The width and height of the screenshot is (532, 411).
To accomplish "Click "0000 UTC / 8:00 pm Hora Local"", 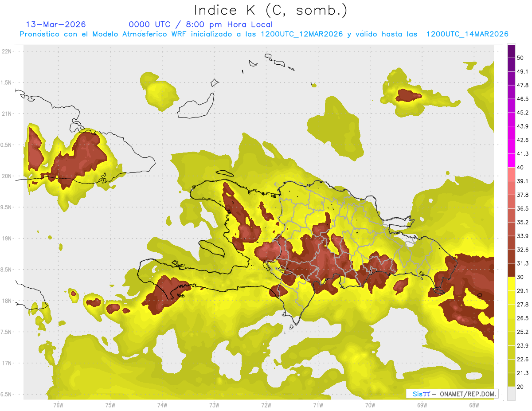I will tap(200, 24).
